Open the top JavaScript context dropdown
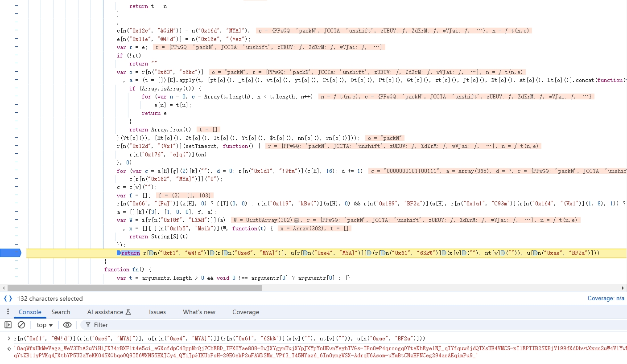The image size is (627, 364). coord(45,325)
